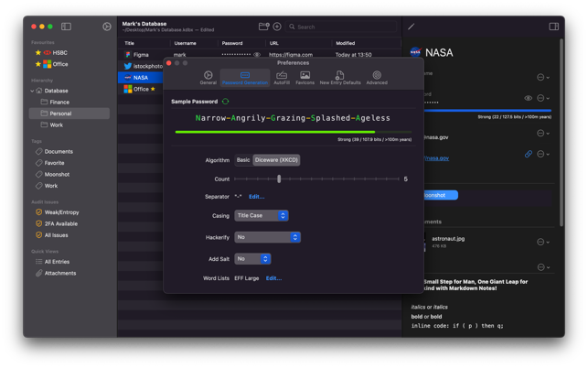The width and height of the screenshot is (588, 368).
Task: Open astronaut.jpg attachment options menu
Action: click(x=542, y=242)
